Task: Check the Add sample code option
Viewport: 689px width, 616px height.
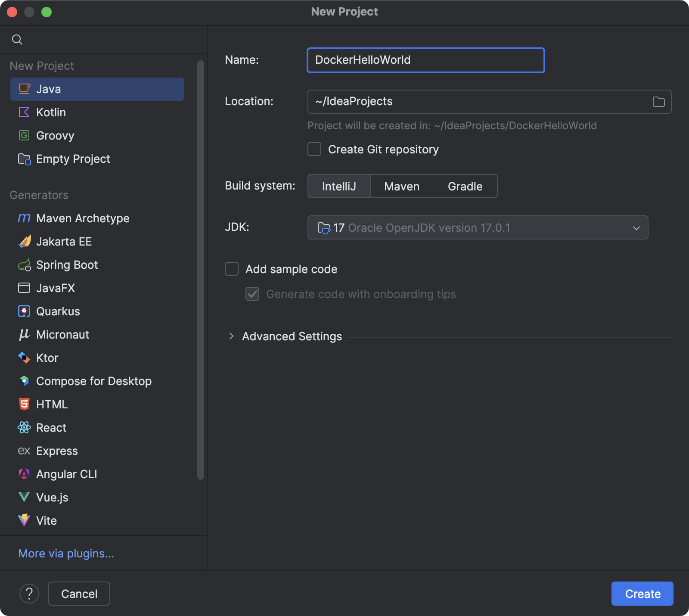Action: [231, 269]
